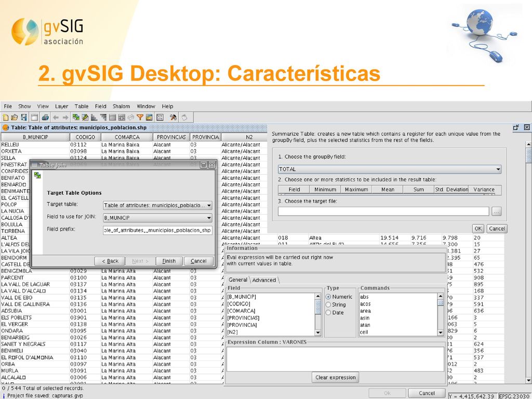Click the Expression Column VARONES text area
Viewport: 532px width, 399px height.
(335, 359)
